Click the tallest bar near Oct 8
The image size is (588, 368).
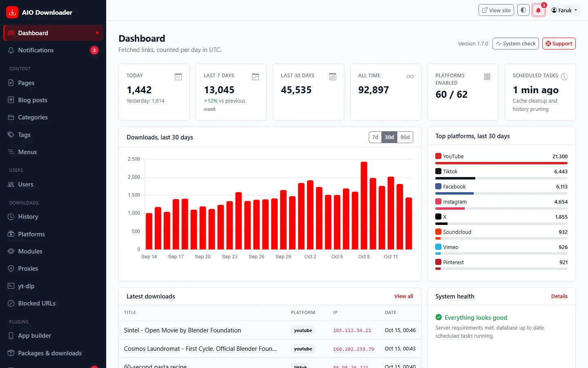(x=364, y=206)
